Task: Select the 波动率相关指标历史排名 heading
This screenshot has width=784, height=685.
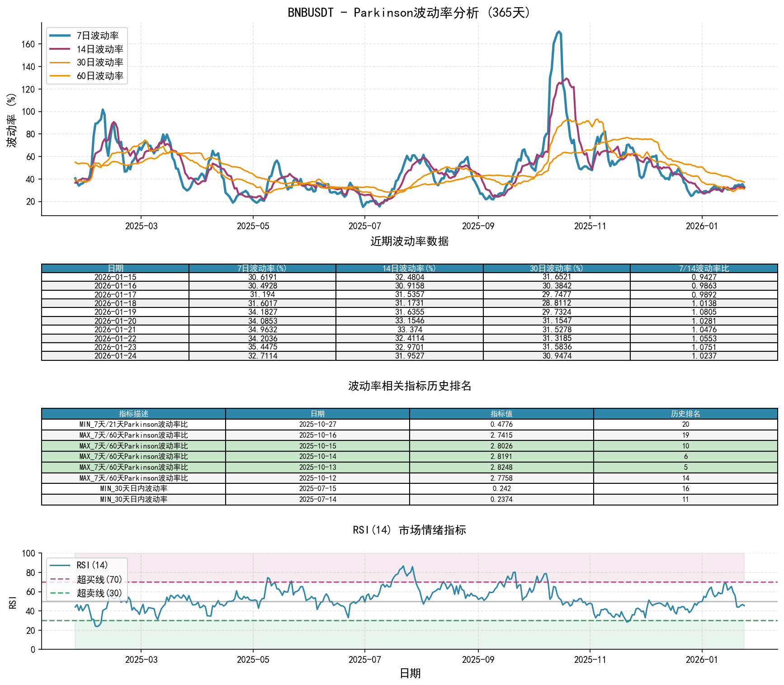Action: point(409,386)
